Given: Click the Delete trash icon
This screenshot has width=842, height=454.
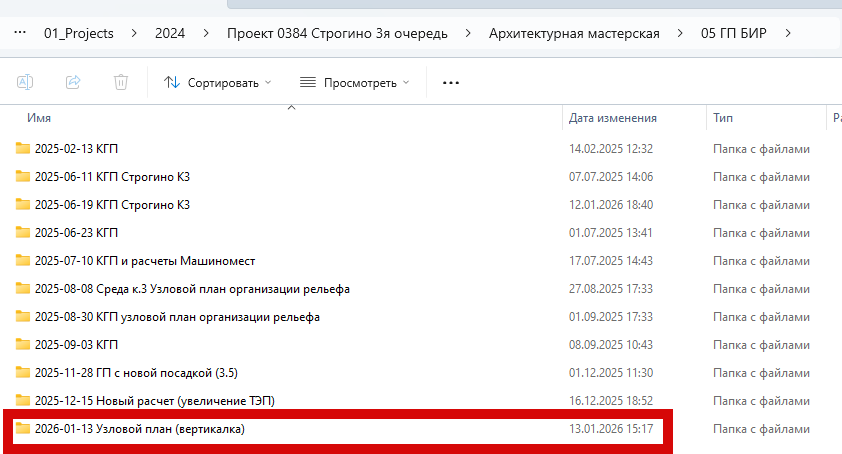Looking at the screenshot, I should [x=121, y=82].
